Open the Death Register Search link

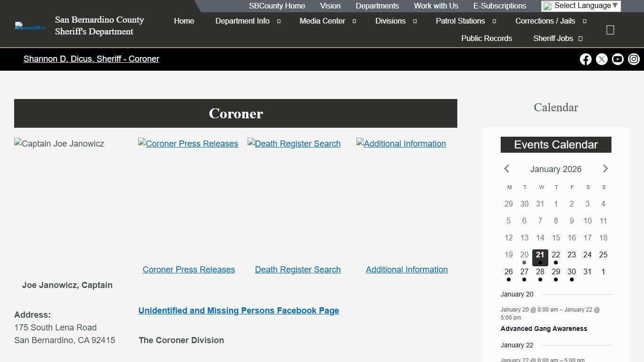click(x=297, y=269)
